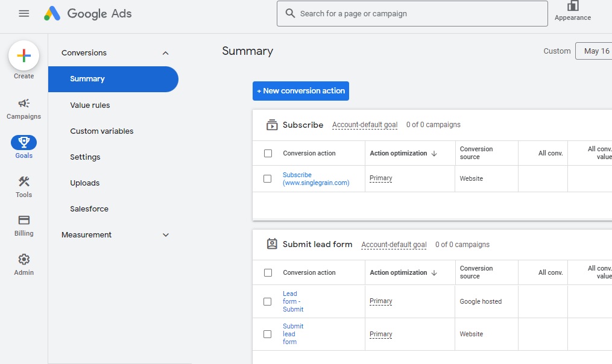
Task: Click the Google Ads logo
Action: 88,13
